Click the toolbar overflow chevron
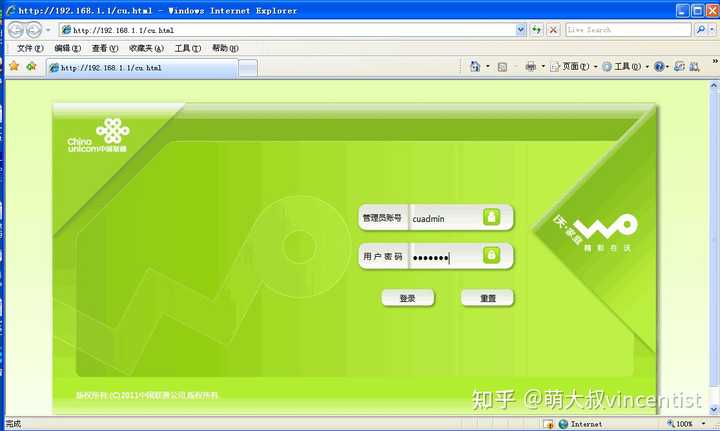720x431 pixels. (x=714, y=61)
